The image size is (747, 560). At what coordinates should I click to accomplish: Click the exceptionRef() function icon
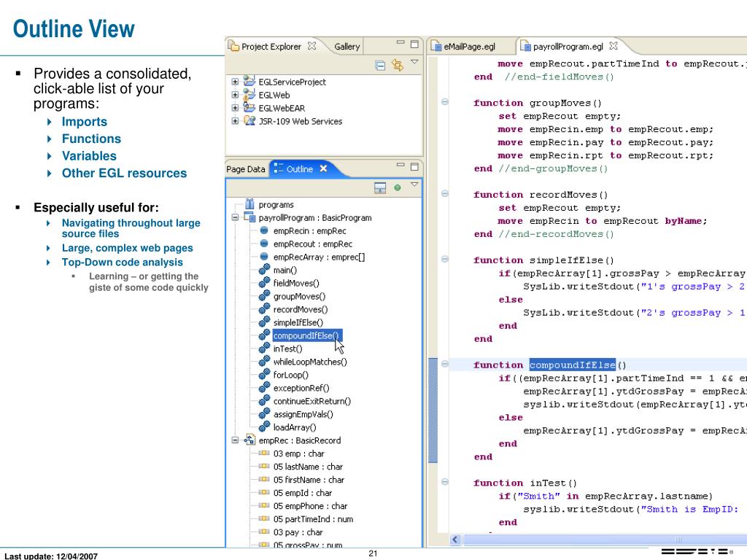click(x=264, y=388)
